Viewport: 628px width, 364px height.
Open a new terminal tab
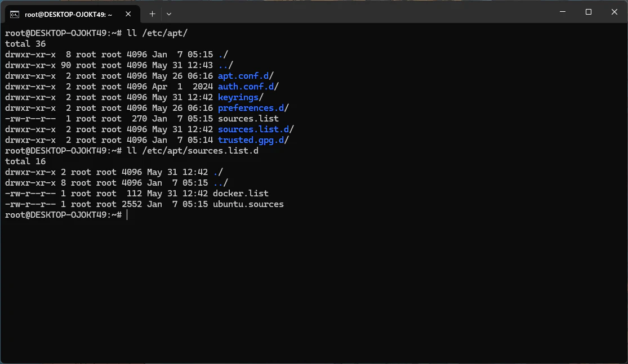[152, 14]
